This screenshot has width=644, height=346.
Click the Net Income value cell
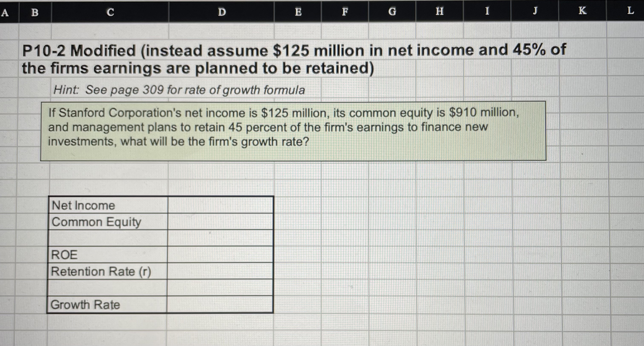coord(220,205)
